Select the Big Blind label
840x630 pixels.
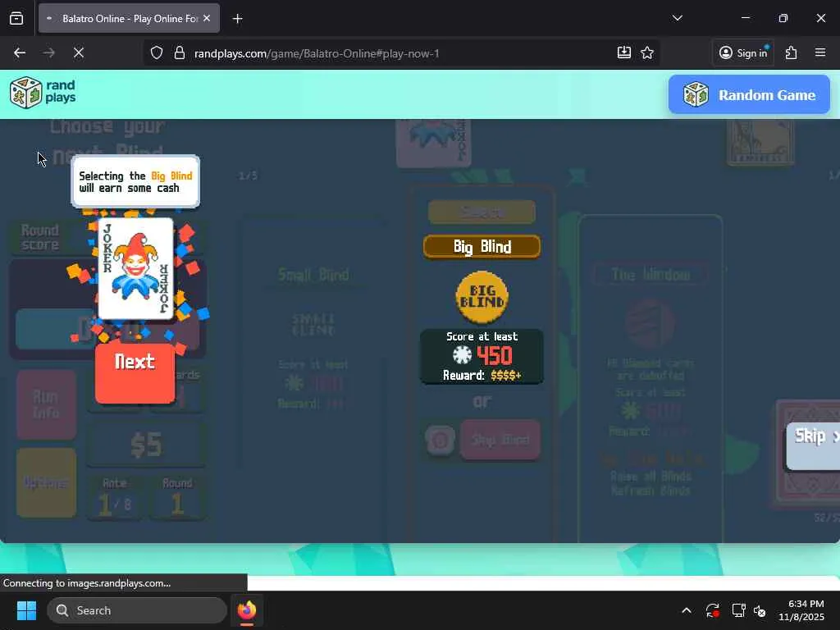pyautogui.click(x=482, y=246)
